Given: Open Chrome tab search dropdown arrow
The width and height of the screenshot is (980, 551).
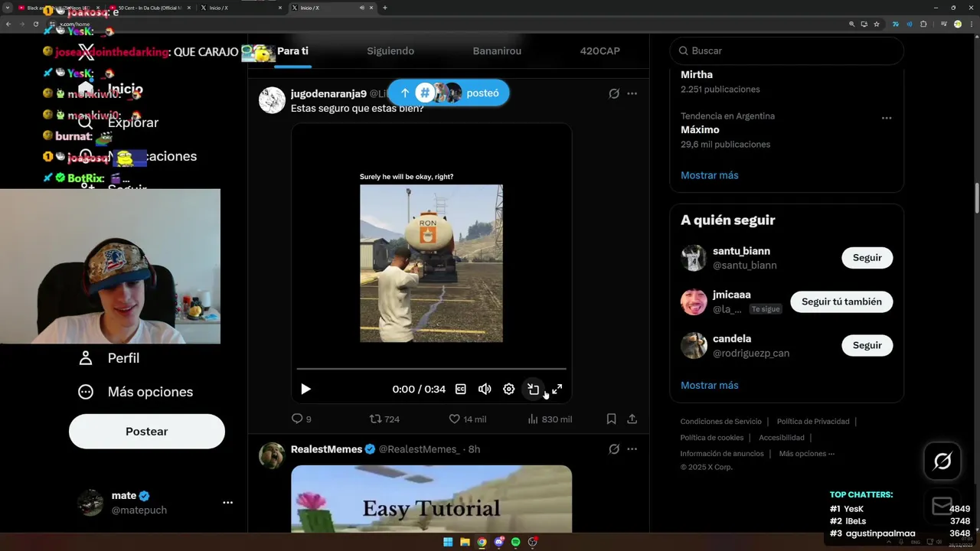Looking at the screenshot, I should click(x=8, y=8).
